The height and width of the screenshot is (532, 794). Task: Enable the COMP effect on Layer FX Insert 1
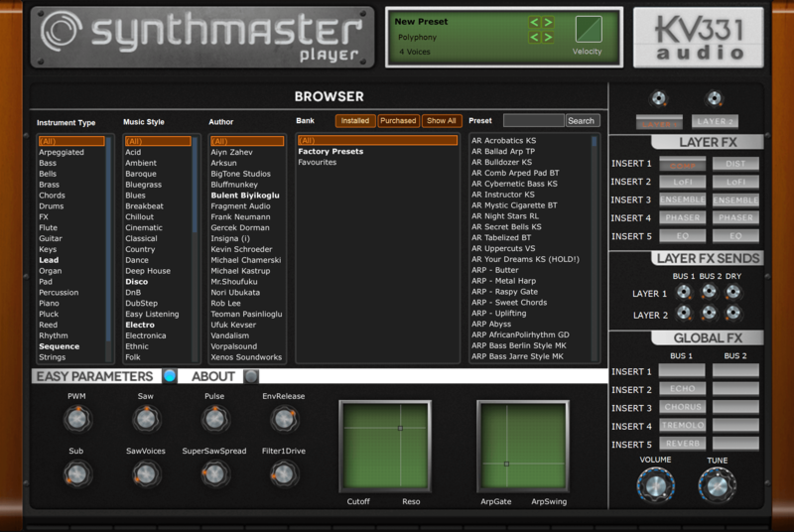pyautogui.click(x=682, y=164)
